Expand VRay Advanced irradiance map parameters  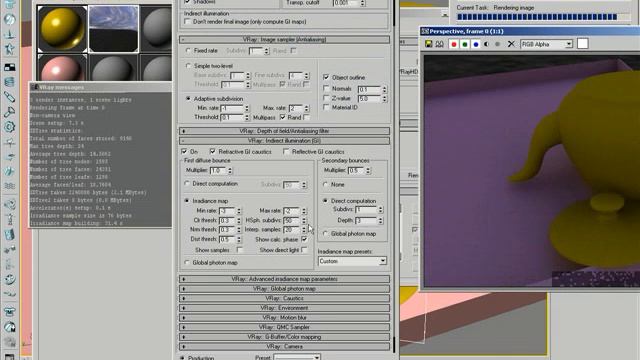[x=284, y=279]
